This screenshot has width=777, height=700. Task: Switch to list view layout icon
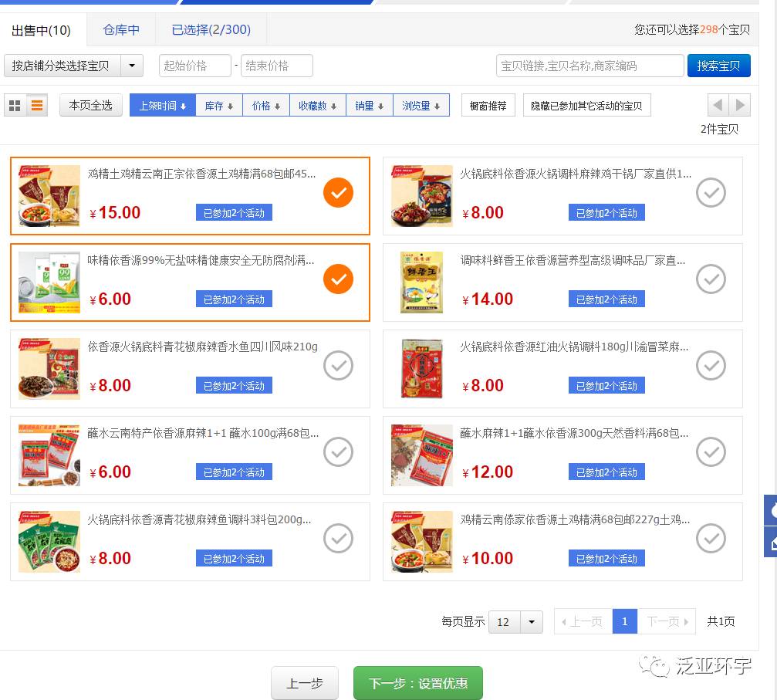[x=37, y=106]
